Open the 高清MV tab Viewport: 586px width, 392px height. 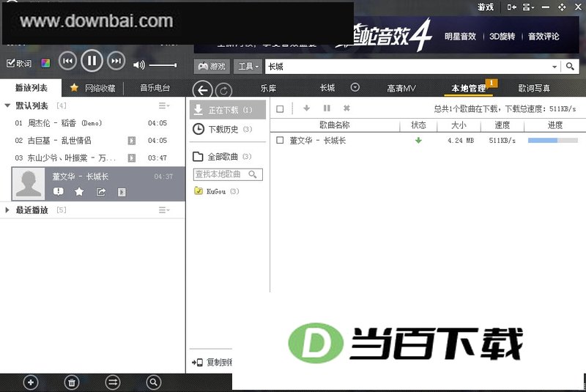tap(401, 88)
